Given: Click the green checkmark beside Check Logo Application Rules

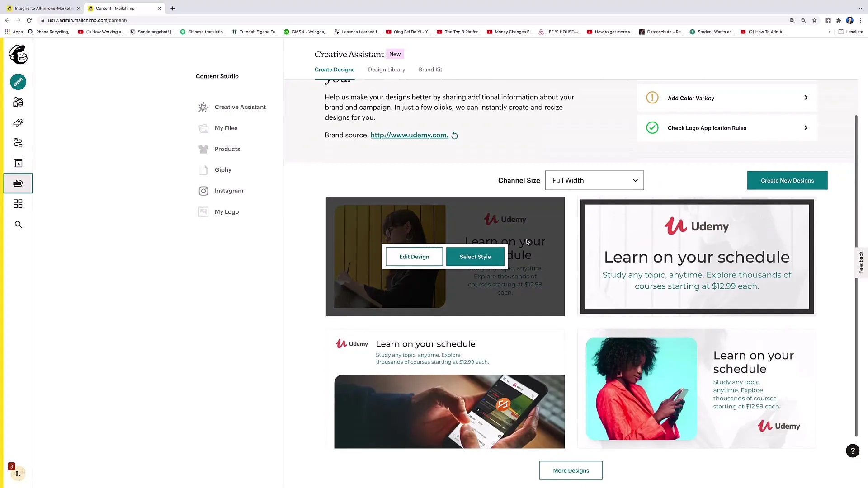Looking at the screenshot, I should pyautogui.click(x=652, y=128).
